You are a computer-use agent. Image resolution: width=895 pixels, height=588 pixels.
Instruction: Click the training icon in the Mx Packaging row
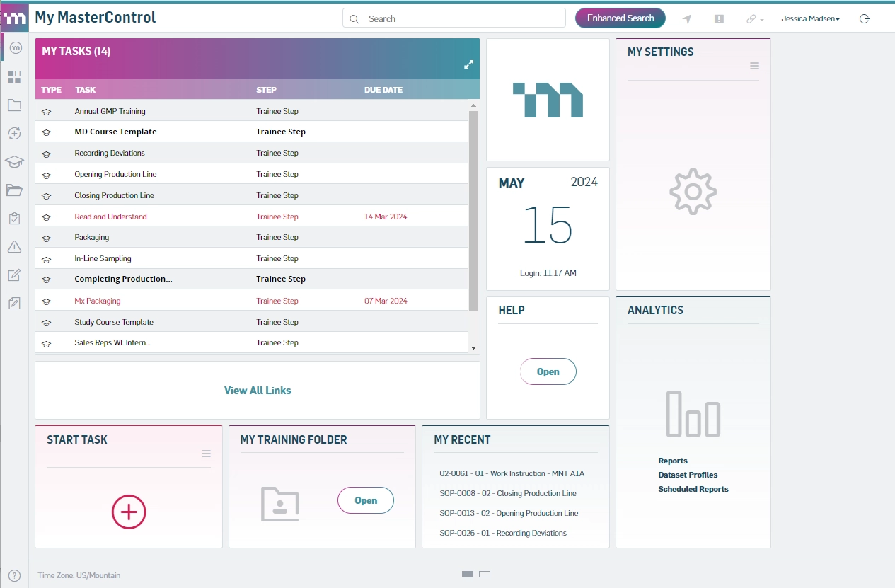click(47, 301)
